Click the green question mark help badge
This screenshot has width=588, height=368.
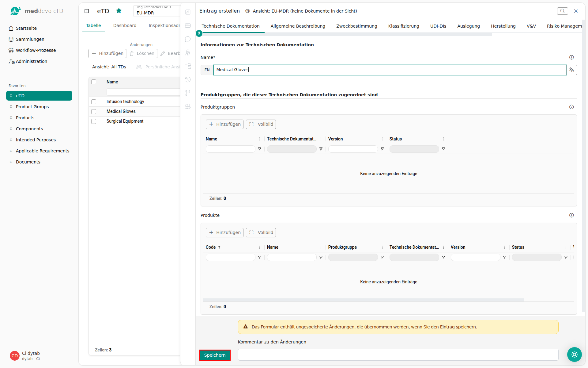tap(199, 33)
